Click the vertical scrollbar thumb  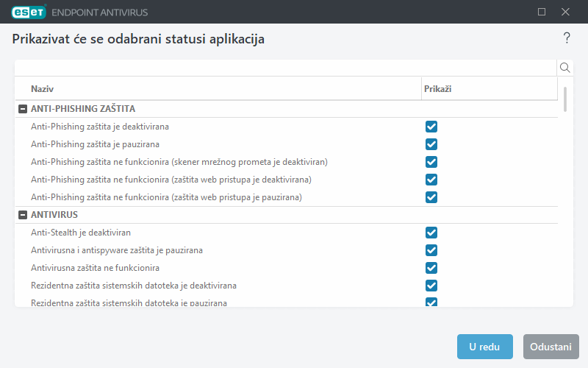coord(564,99)
